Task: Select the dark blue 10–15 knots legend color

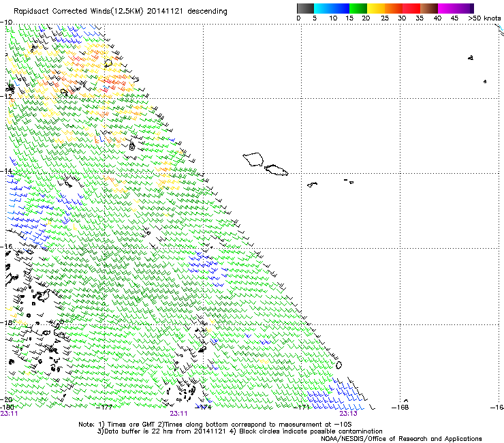Action: coord(341,8)
